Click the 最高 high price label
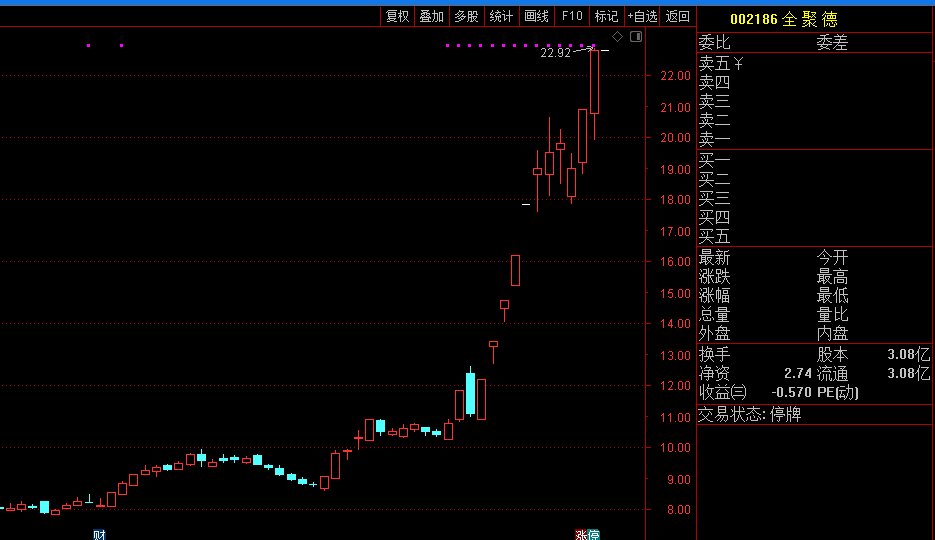The height and width of the screenshot is (540, 935). 832,277
